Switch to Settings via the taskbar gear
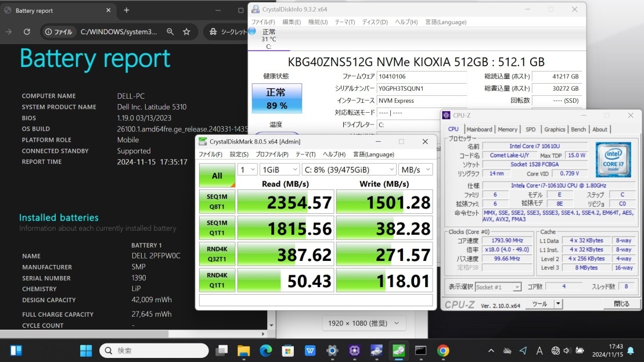Viewport: 644px width, 362px height. [x=332, y=350]
